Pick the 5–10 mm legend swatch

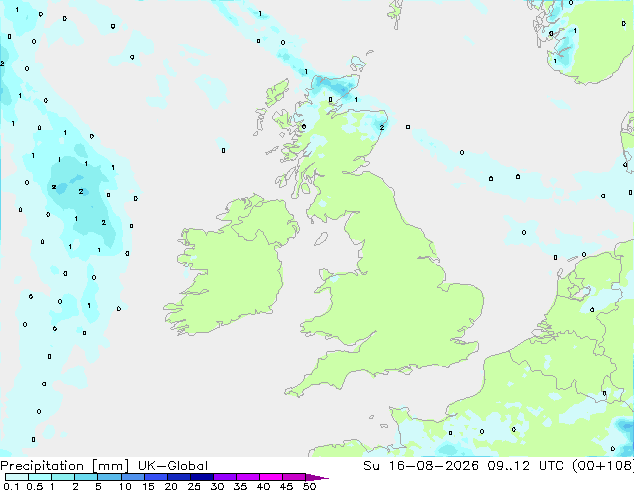point(109,477)
